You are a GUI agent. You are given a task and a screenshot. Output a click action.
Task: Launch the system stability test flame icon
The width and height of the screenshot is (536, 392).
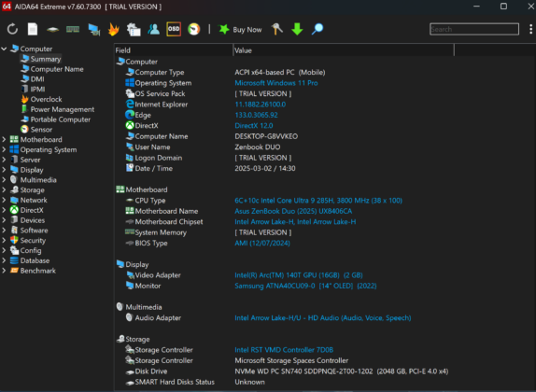114,29
